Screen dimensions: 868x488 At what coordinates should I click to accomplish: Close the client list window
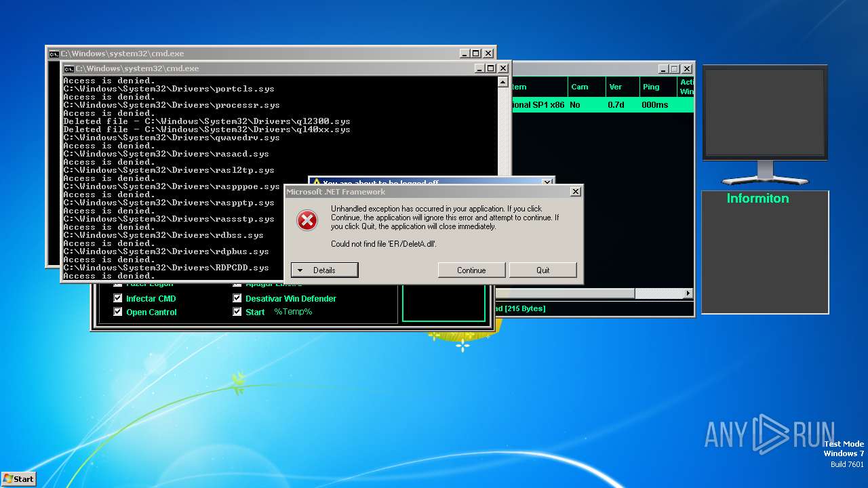pyautogui.click(x=687, y=69)
